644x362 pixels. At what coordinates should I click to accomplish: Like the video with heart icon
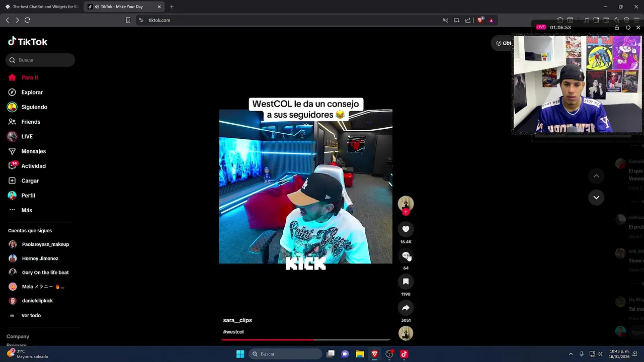coord(406,229)
